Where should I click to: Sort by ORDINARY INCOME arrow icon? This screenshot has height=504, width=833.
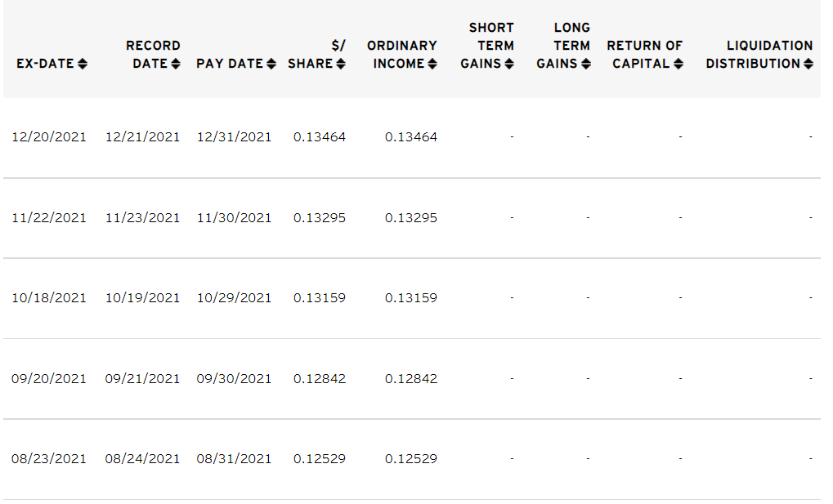432,64
